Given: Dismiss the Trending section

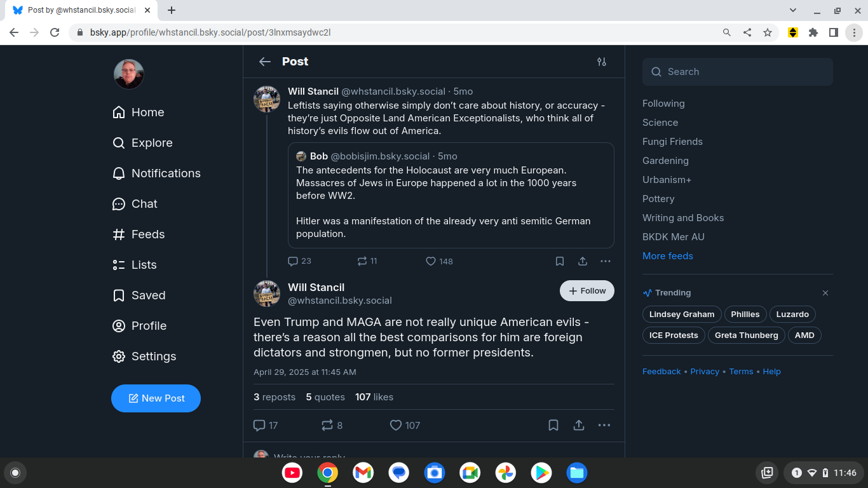Looking at the screenshot, I should [825, 293].
